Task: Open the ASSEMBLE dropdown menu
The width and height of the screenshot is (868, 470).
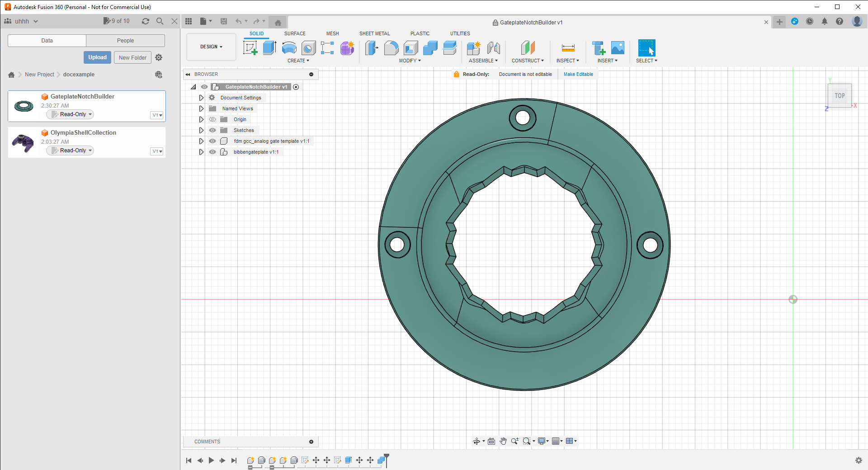Action: pyautogui.click(x=483, y=61)
